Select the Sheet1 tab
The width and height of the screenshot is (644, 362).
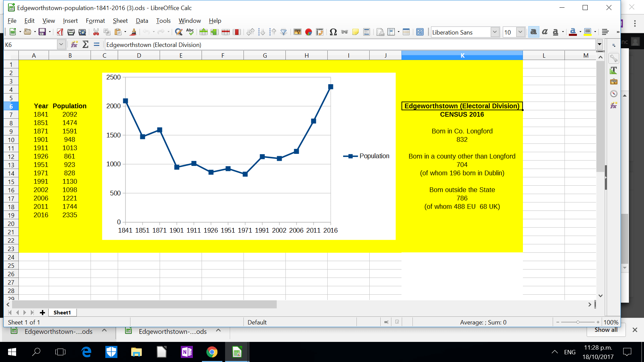pyautogui.click(x=62, y=312)
